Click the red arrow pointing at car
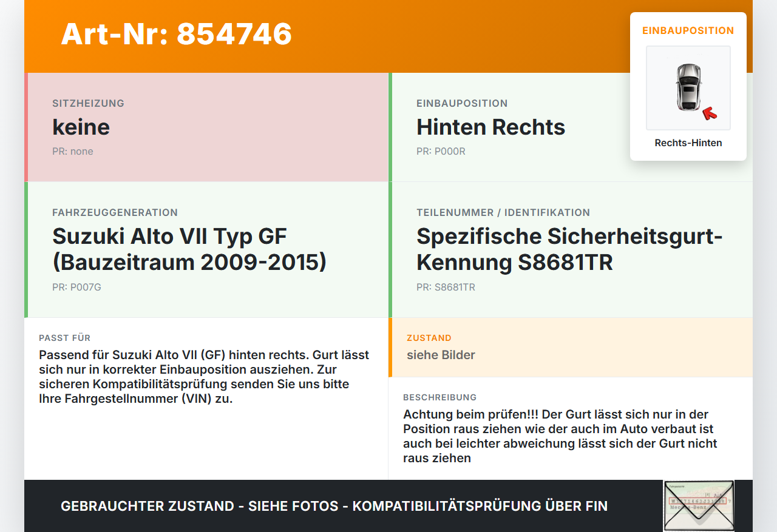This screenshot has height=532, width=777. pos(710,113)
